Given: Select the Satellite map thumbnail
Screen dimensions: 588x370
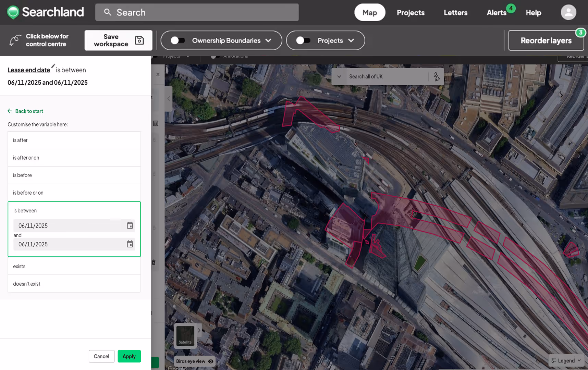Looking at the screenshot, I should tap(185, 336).
